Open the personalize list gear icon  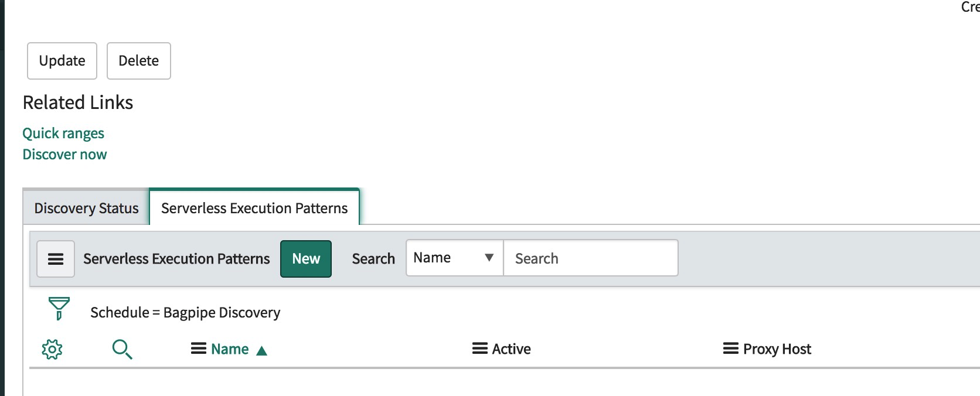click(52, 349)
